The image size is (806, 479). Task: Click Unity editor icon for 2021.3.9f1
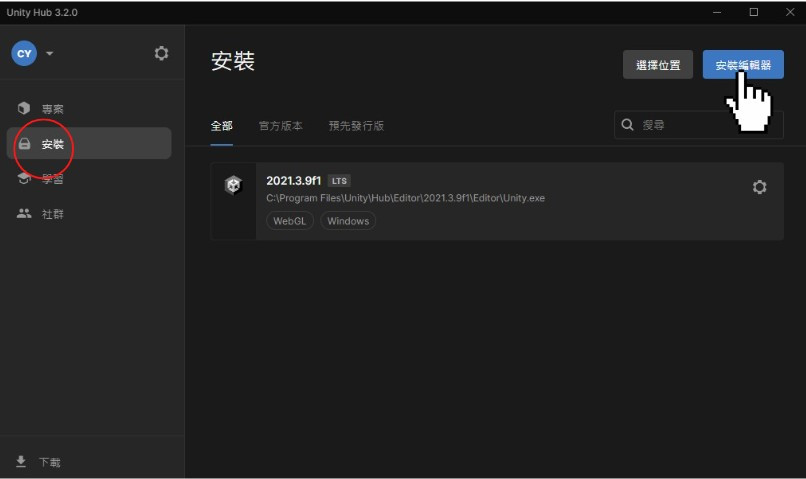(x=233, y=185)
